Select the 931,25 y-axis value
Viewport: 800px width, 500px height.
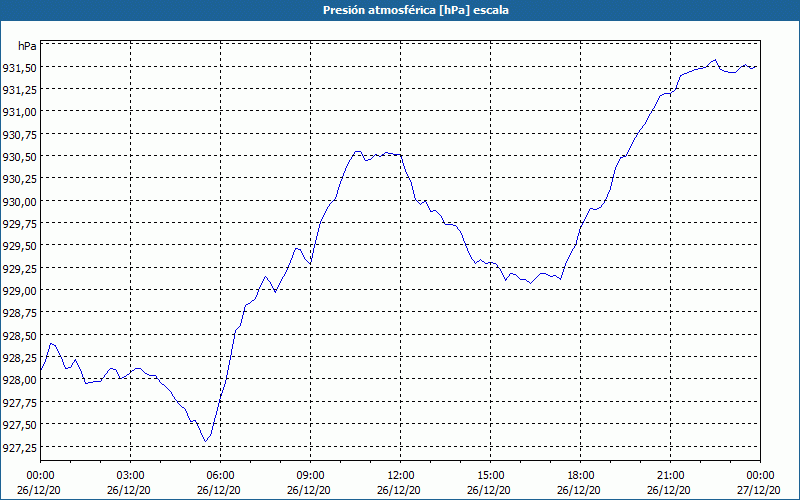tap(19, 90)
